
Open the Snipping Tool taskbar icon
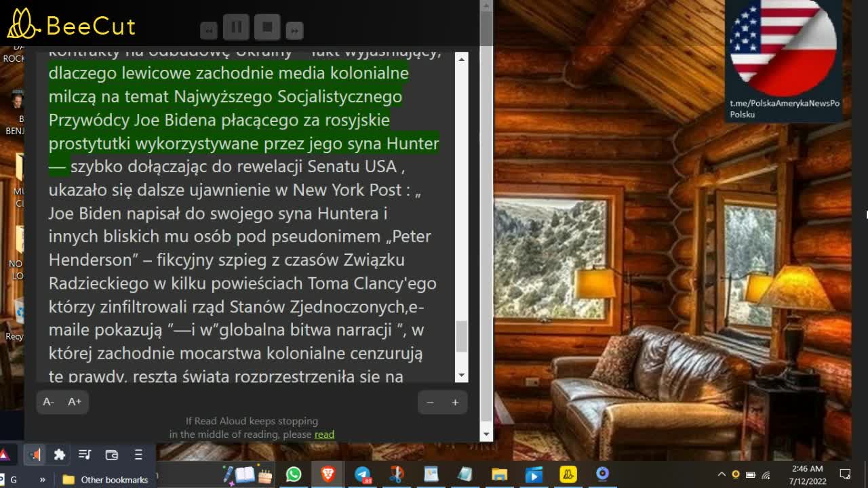[397, 474]
